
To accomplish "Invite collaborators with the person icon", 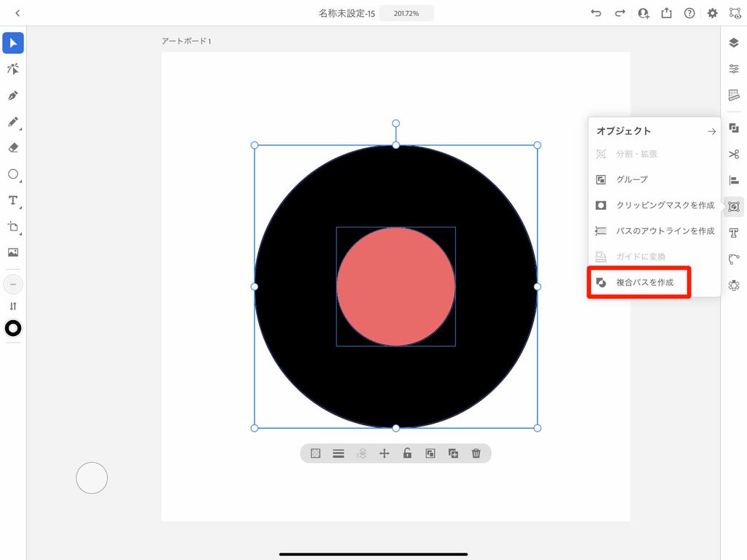I will coord(643,13).
